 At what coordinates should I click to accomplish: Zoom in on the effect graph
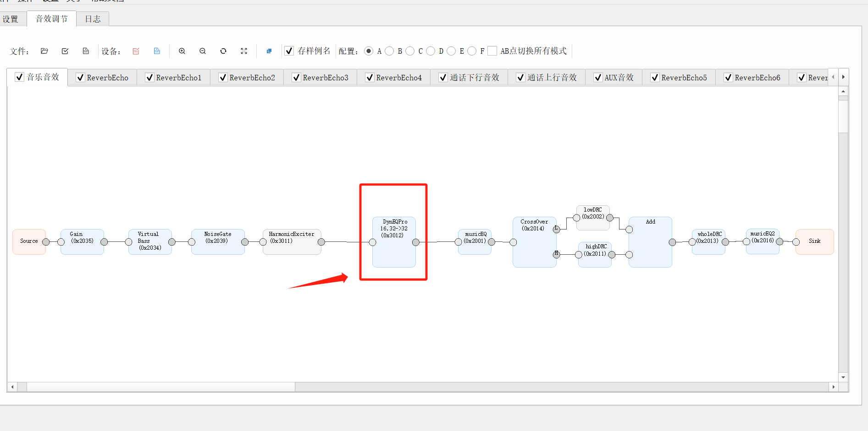click(x=182, y=51)
